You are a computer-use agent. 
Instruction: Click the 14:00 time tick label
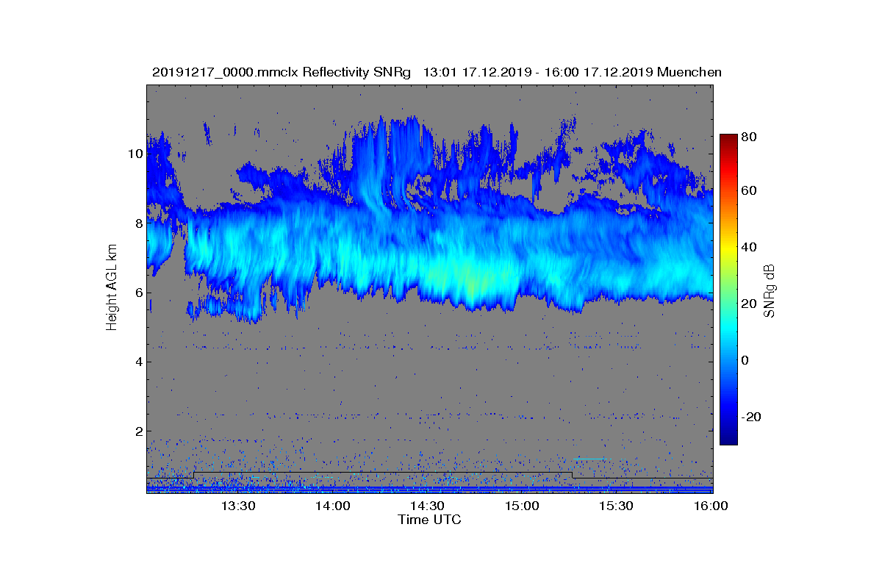pyautogui.click(x=332, y=506)
